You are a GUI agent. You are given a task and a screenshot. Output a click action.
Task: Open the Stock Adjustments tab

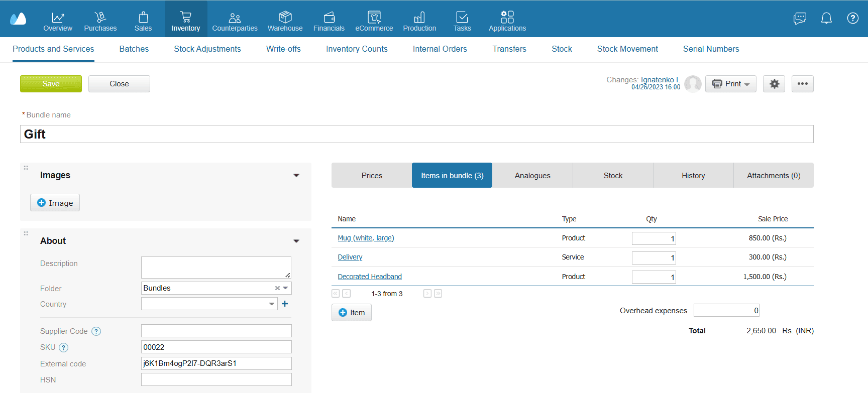(x=207, y=49)
